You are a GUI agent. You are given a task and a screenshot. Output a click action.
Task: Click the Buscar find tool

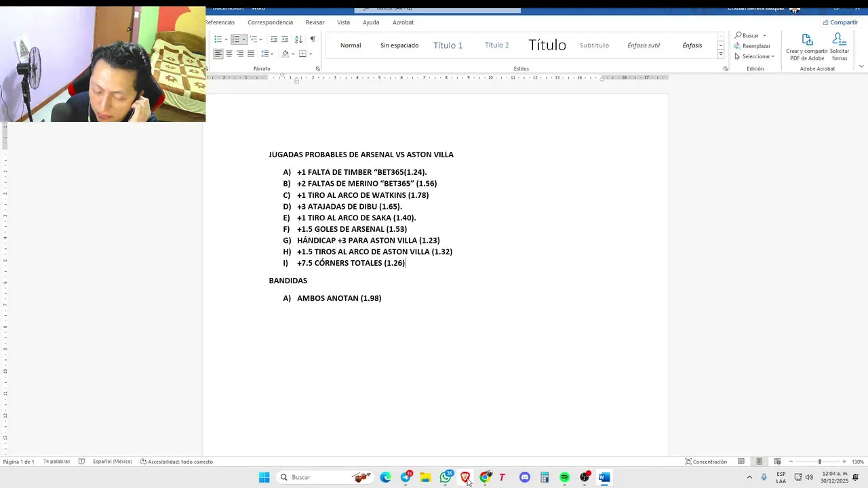(747, 35)
